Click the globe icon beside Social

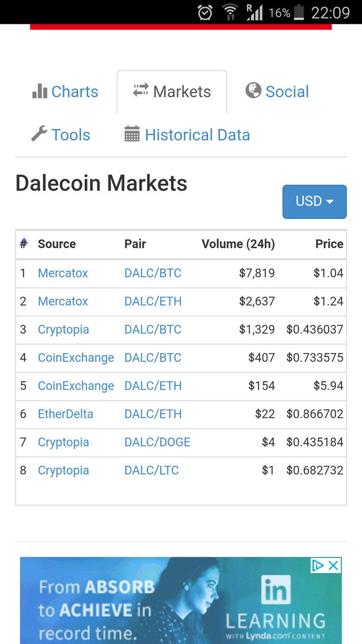(253, 91)
